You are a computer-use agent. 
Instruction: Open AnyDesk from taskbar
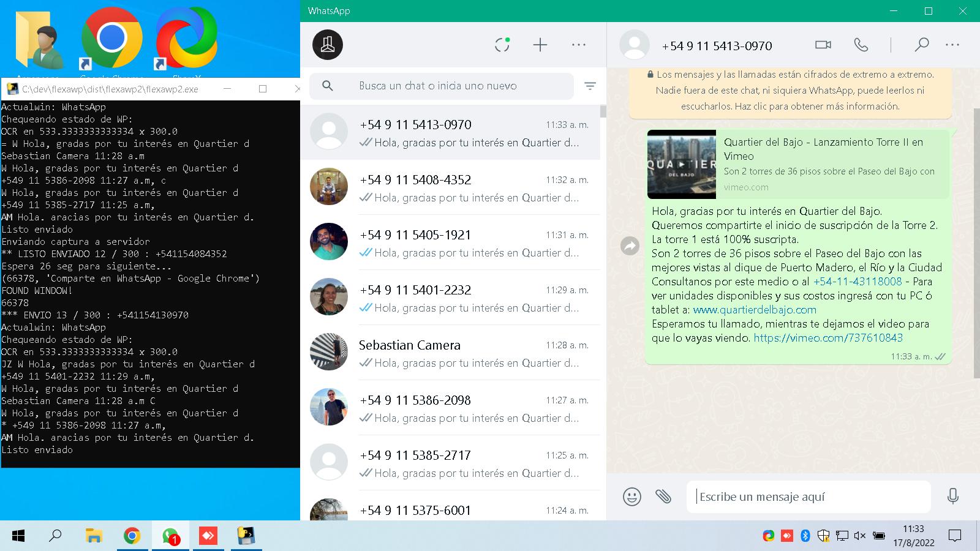pyautogui.click(x=208, y=536)
